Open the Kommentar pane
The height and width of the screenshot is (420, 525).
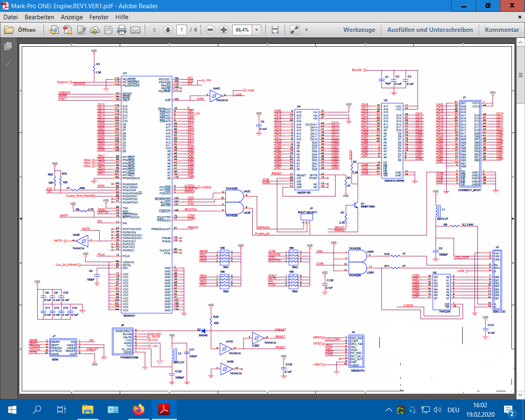click(502, 30)
